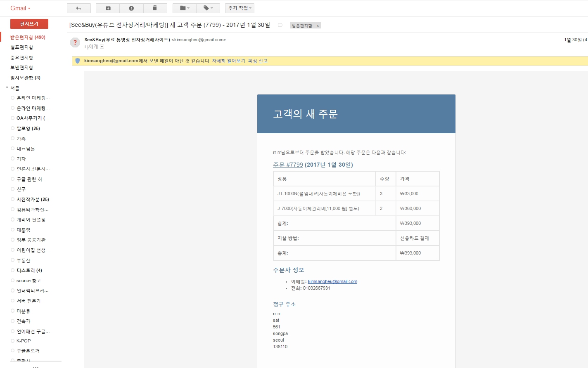Image resolution: width=588 pixels, height=368 pixels.
Task: Open the Gmail dropdown menu
Action: [20, 8]
